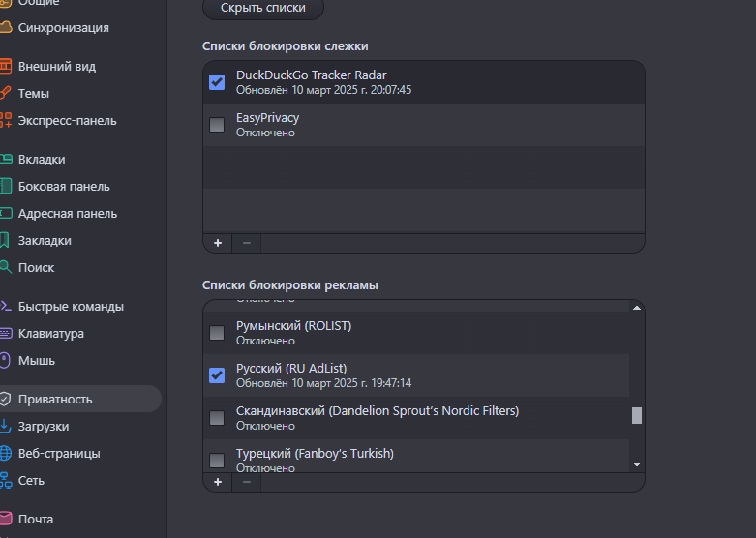Click the Приватность shield icon
Screen dimensions: 756x538
5,399
